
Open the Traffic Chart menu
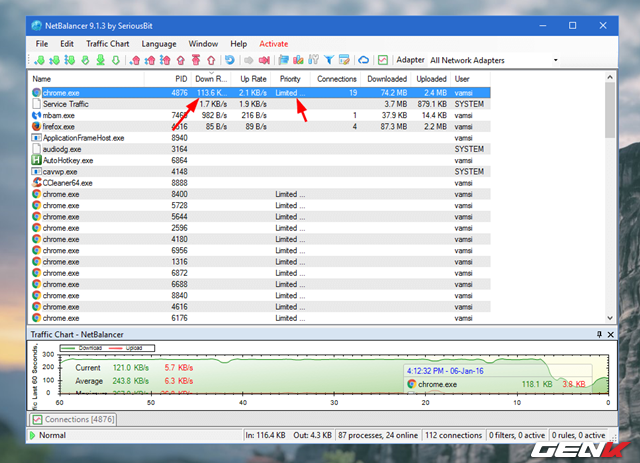click(107, 44)
